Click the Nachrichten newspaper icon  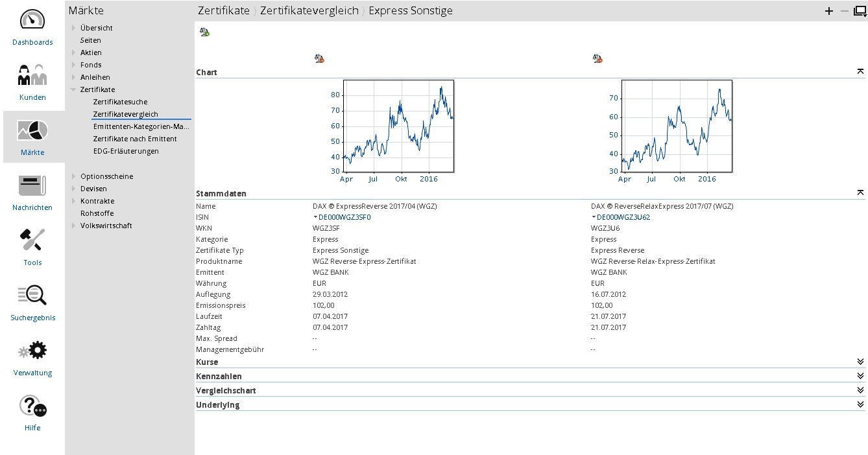click(32, 186)
